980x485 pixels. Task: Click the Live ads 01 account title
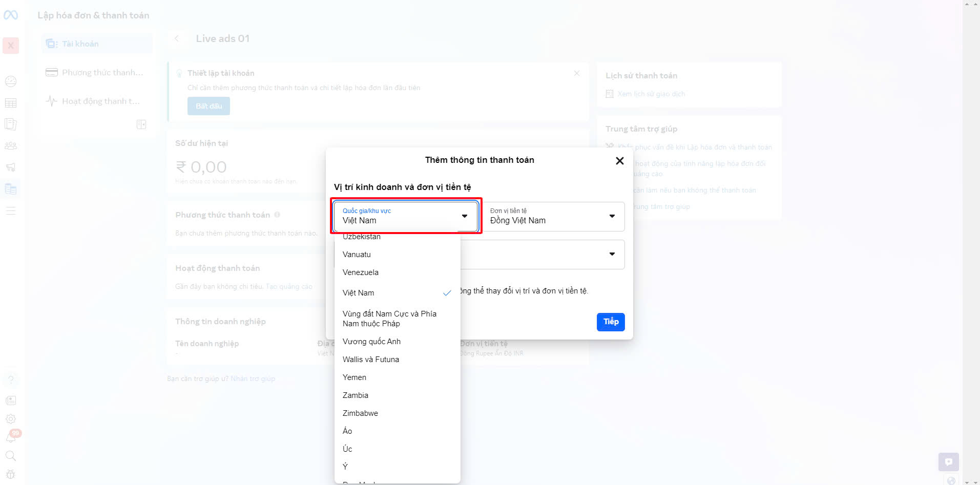pos(223,38)
